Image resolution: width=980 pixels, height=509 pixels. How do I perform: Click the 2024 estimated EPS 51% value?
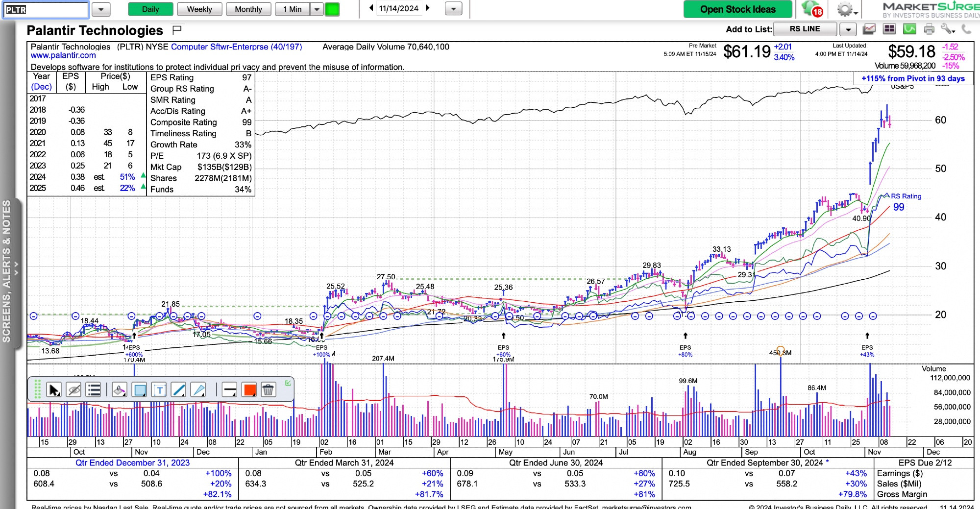pos(127,177)
